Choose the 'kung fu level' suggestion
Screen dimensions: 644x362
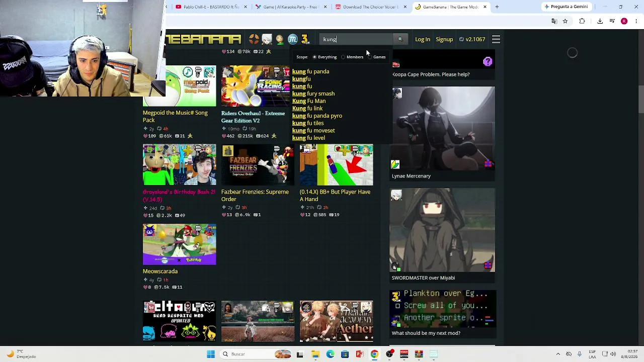308,138
